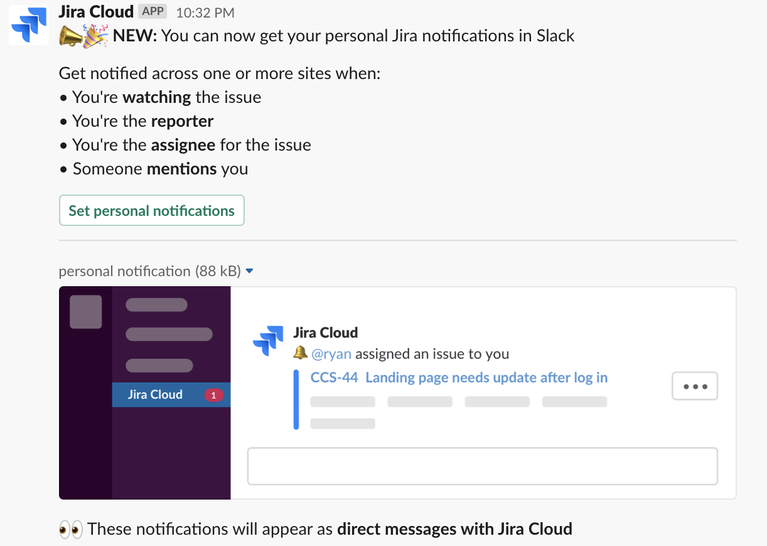767x546 pixels.
Task: Collapse the personal notification image attachment
Action: [249, 271]
